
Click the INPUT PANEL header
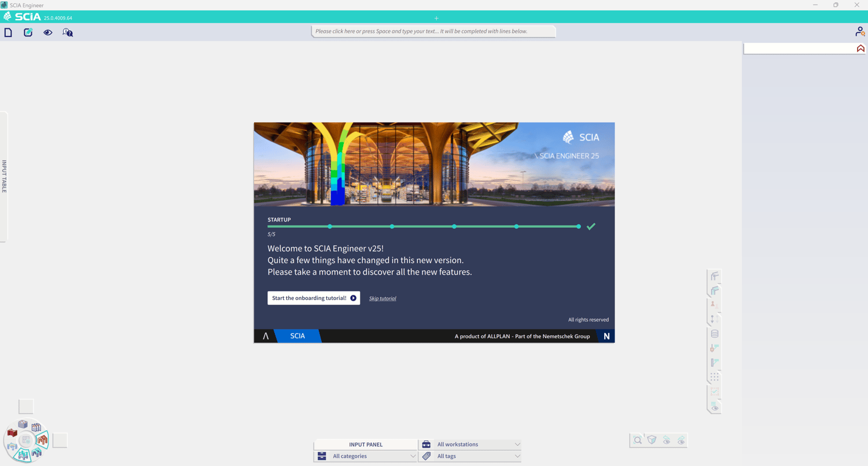[366, 445]
